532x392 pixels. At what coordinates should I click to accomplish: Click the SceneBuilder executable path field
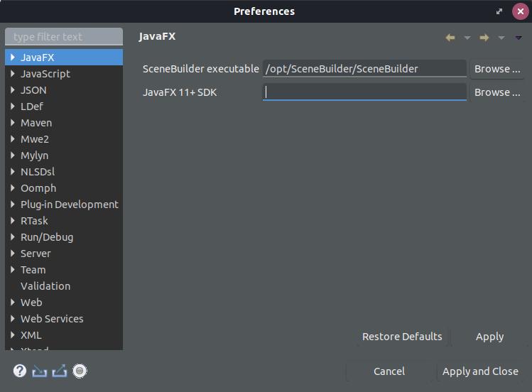click(x=365, y=68)
